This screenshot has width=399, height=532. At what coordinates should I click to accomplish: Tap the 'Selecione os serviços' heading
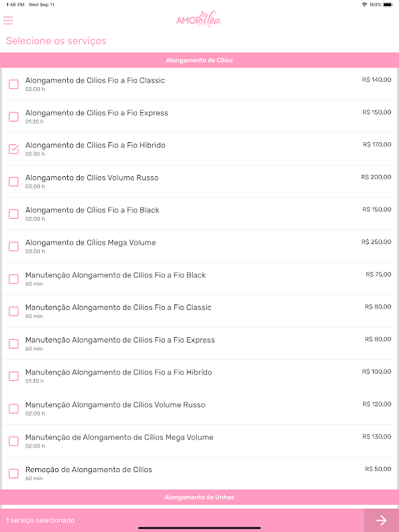(x=56, y=41)
